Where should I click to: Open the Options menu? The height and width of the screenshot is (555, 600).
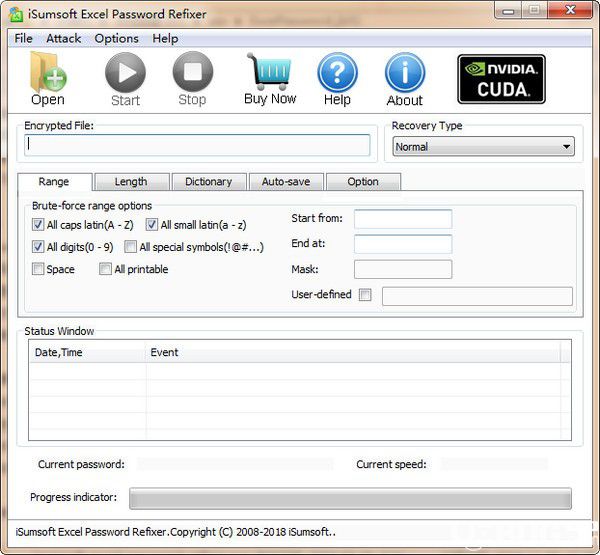click(x=116, y=38)
